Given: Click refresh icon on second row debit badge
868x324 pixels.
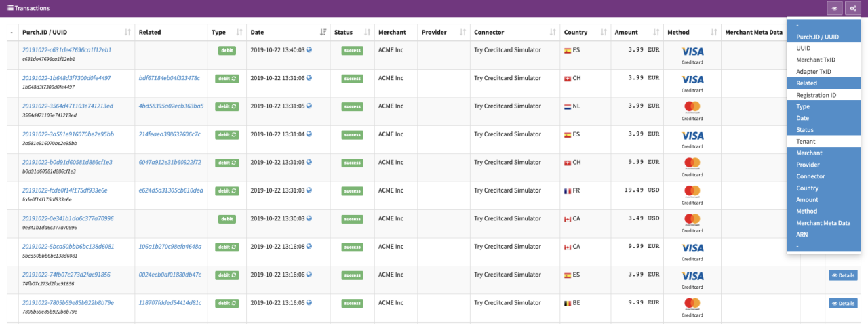Looking at the screenshot, I should tap(234, 78).
